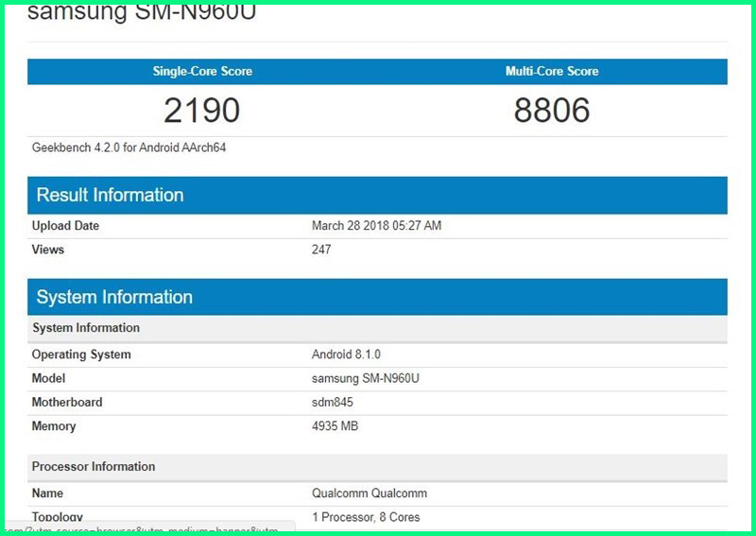The image size is (756, 536).
Task: Click the samsung SM-N960U model value
Action: coord(366,379)
